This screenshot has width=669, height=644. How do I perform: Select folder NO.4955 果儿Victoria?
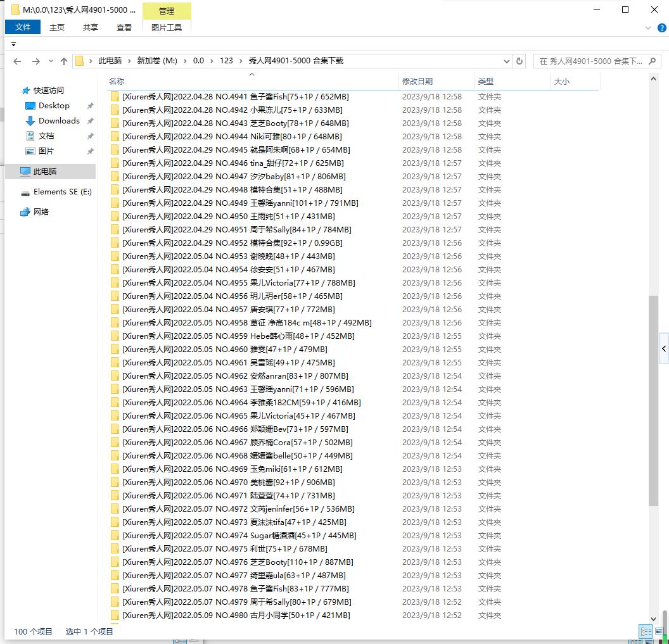coord(239,283)
